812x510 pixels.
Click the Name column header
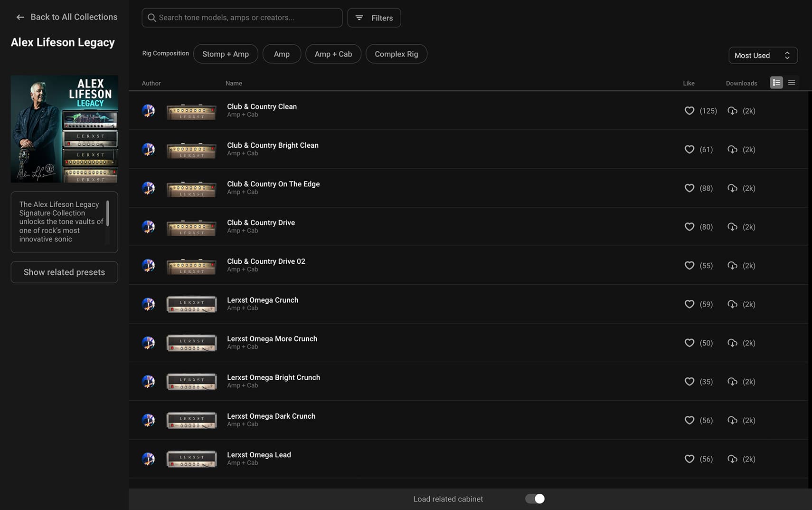click(x=234, y=83)
